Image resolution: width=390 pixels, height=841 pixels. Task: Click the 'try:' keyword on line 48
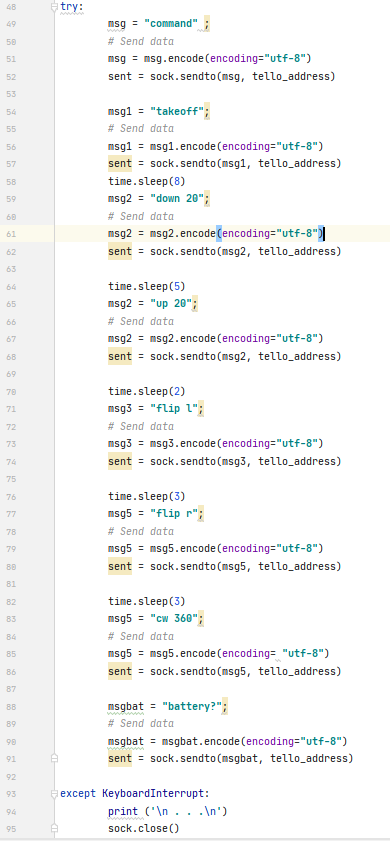click(x=72, y=7)
